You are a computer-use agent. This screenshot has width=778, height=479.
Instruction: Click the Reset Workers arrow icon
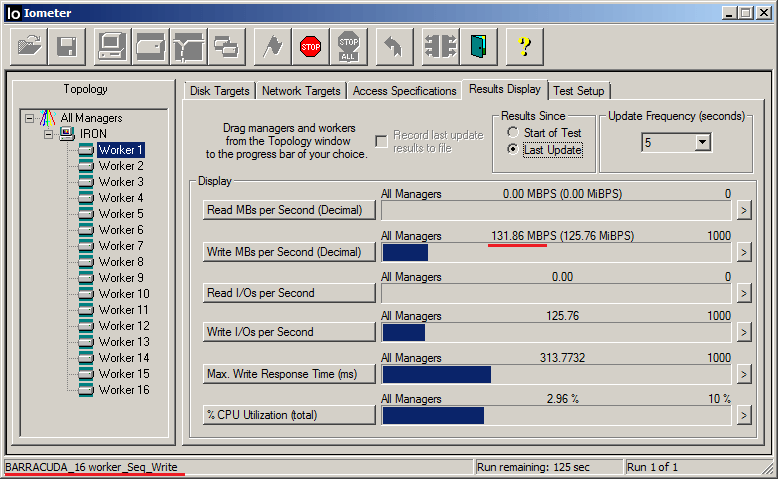(392, 46)
